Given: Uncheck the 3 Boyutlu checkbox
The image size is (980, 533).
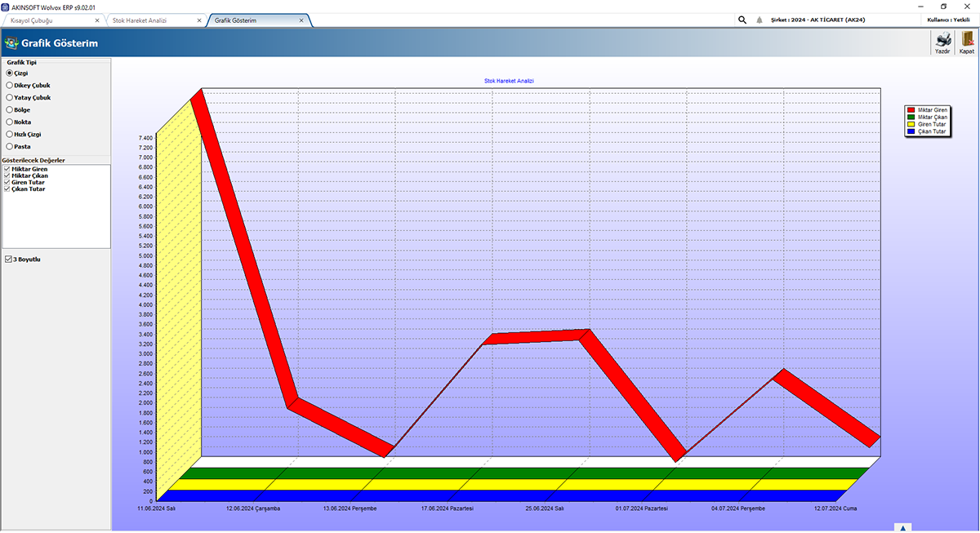Looking at the screenshot, I should point(7,259).
